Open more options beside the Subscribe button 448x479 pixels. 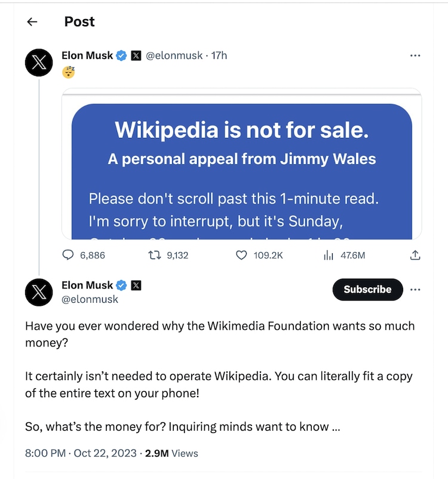(x=415, y=290)
